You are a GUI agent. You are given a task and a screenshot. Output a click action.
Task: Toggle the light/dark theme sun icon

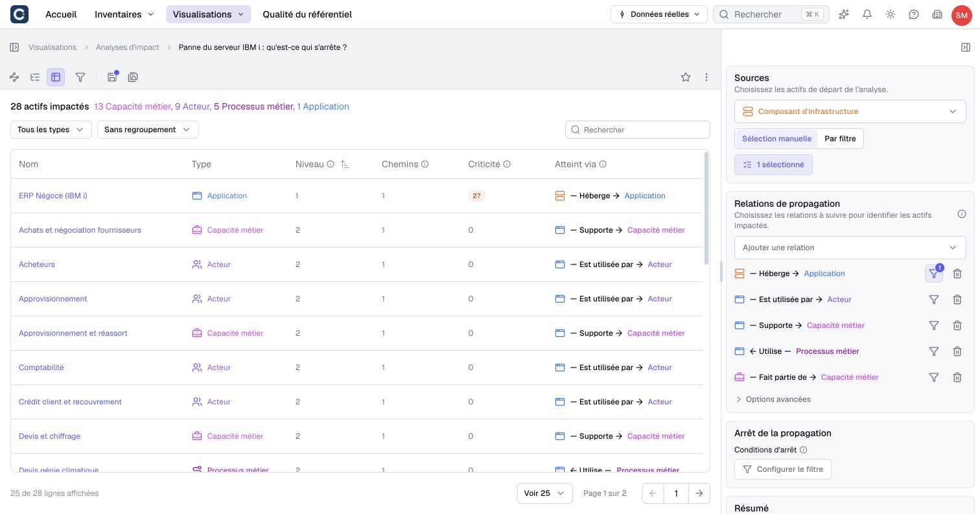coord(891,14)
